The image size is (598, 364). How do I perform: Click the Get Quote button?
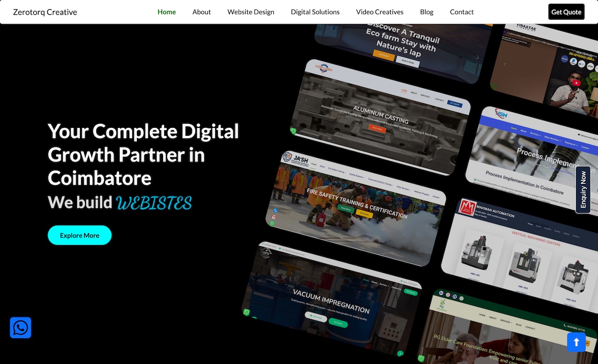566,12
